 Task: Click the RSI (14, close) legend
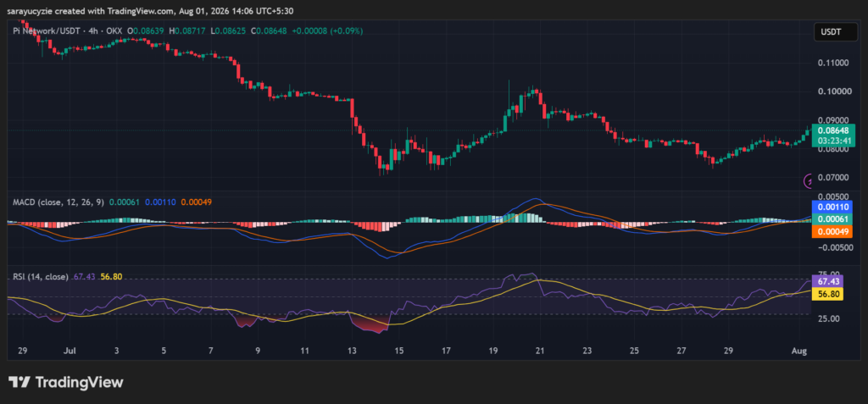click(x=41, y=277)
